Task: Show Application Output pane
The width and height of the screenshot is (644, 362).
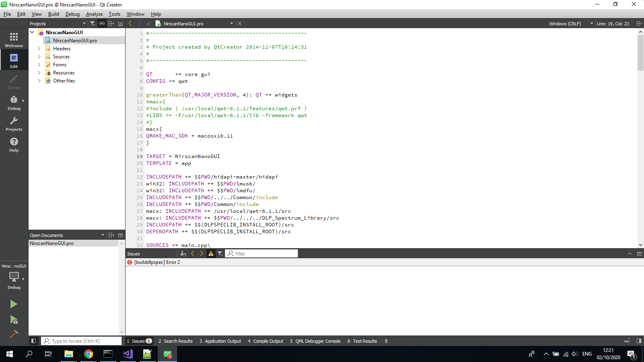Action: [x=220, y=341]
